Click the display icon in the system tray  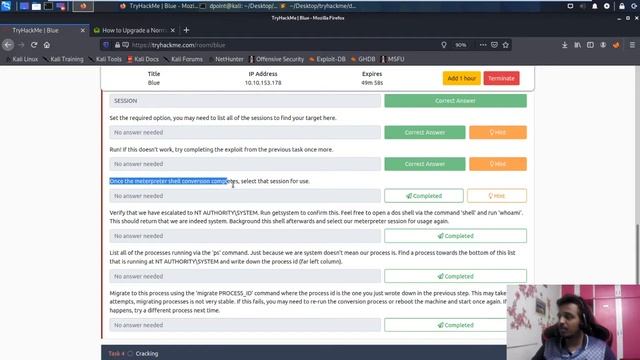[570, 6]
